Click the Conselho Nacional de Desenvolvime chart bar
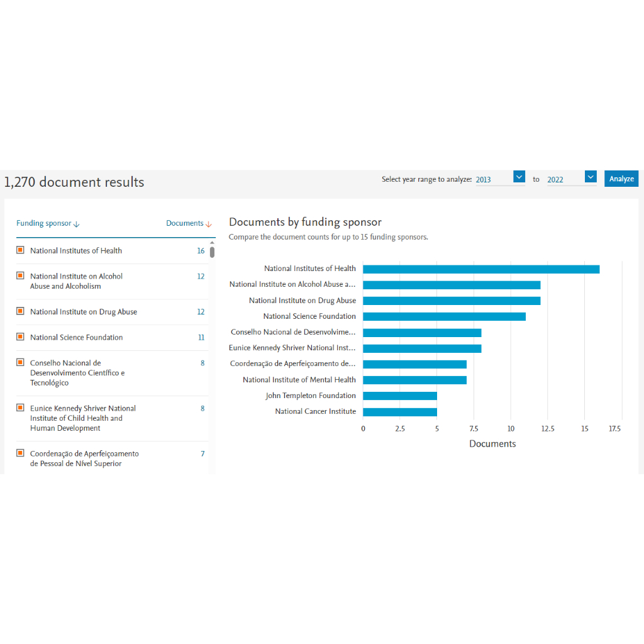Image resolution: width=644 pixels, height=644 pixels. pos(422,332)
